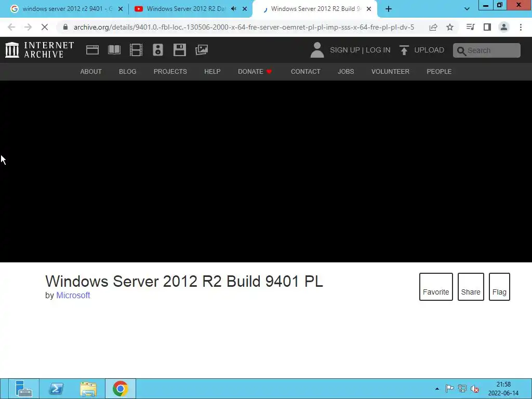Click the LOG IN link
The width and height of the screenshot is (532, 399).
click(378, 50)
